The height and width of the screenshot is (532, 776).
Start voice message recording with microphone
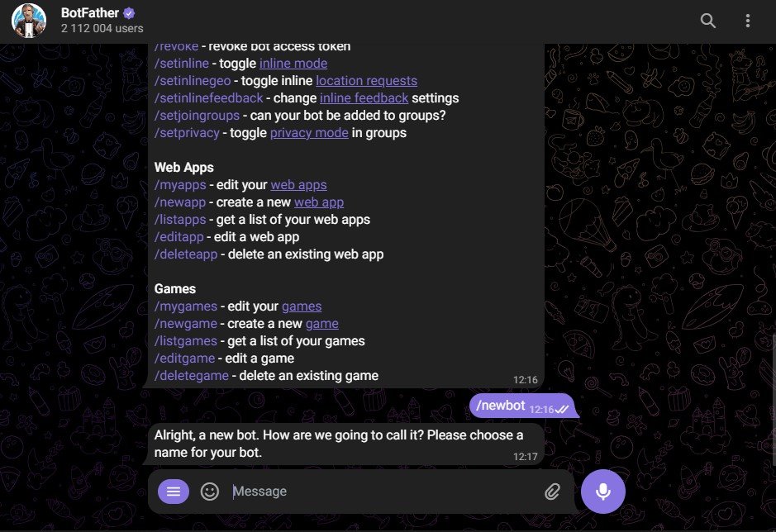tap(603, 492)
